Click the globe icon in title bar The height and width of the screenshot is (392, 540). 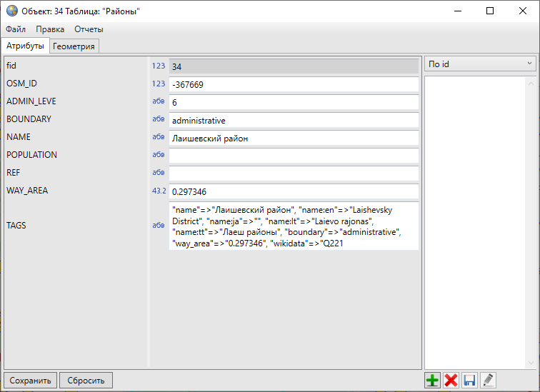(11, 11)
